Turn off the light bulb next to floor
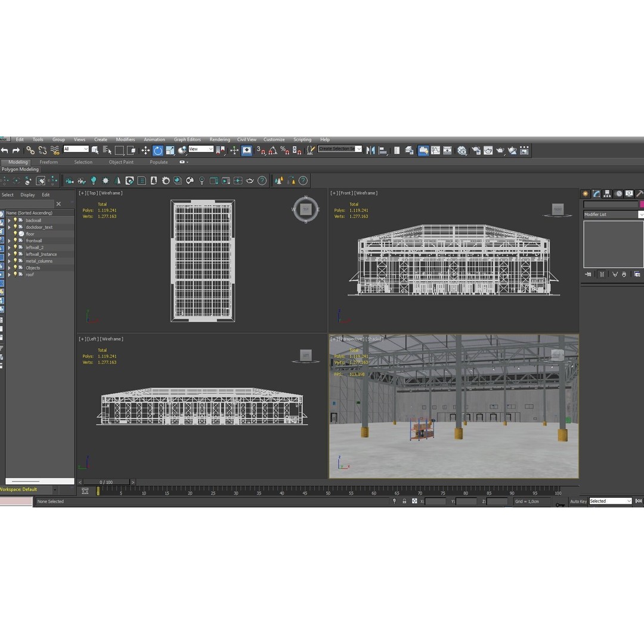 point(15,234)
